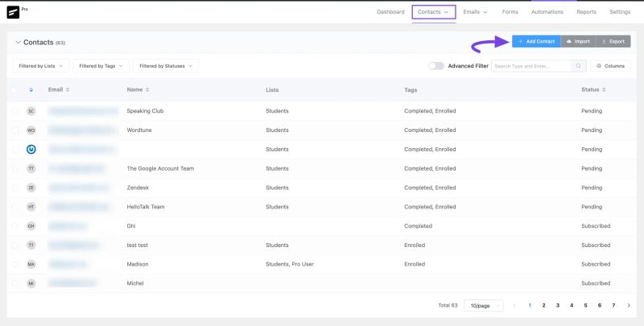Open the Emails menu dropdown
Screen dimensions: 644x326
click(475, 12)
